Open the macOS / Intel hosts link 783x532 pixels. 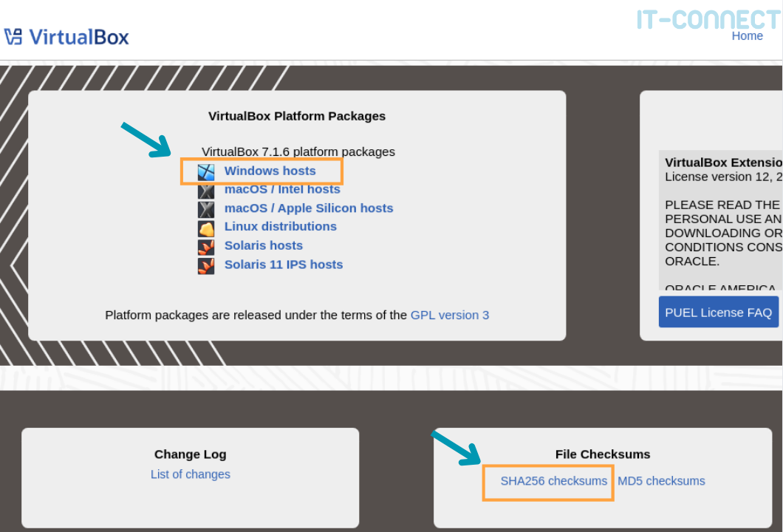tap(282, 189)
